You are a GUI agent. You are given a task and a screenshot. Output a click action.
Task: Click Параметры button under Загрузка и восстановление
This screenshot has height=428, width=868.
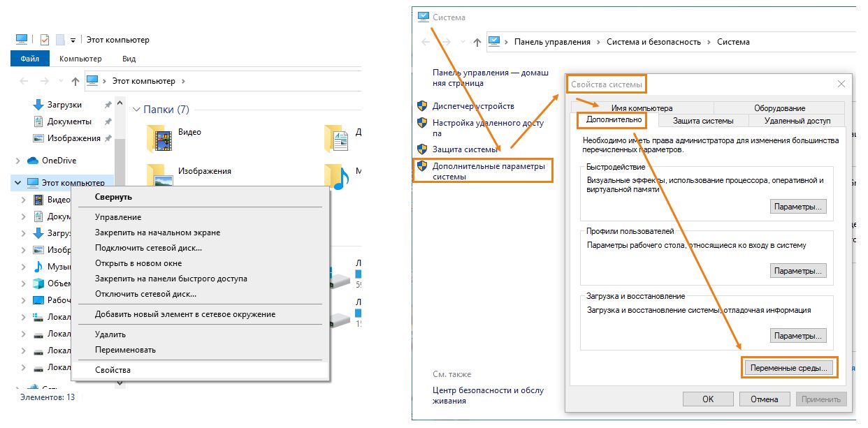tap(798, 336)
